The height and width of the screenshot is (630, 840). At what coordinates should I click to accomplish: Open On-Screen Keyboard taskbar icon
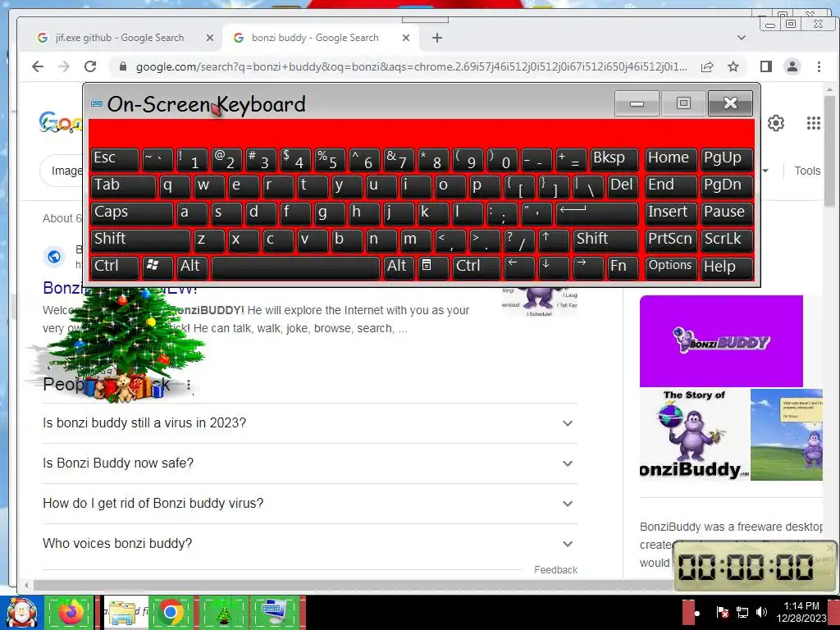coord(274,612)
